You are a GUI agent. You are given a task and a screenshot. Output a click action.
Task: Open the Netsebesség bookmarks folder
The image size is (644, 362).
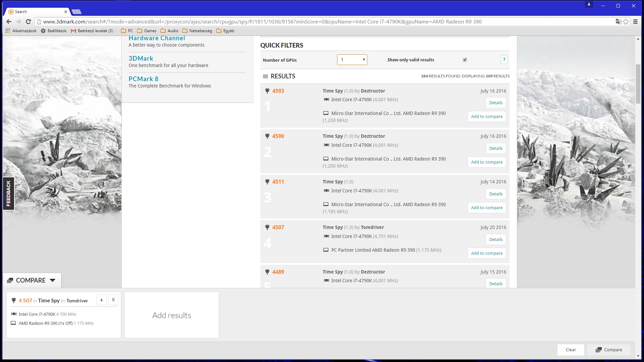tap(197, 31)
